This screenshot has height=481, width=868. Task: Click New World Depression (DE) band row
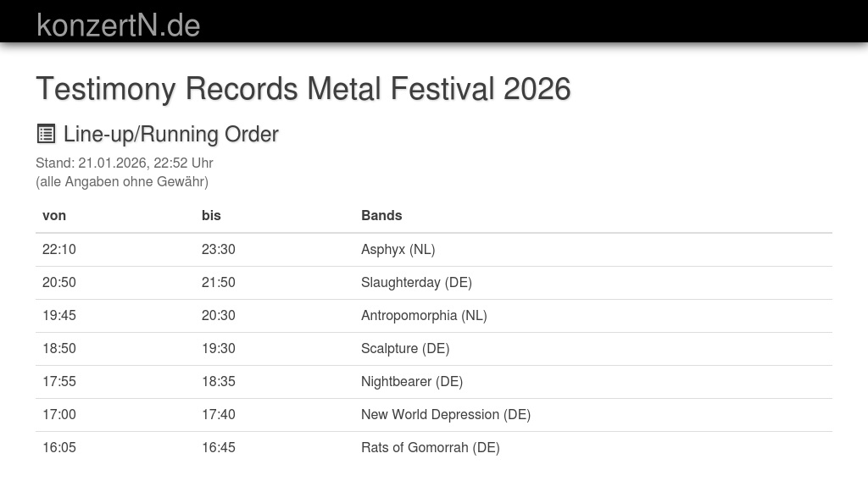445,414
